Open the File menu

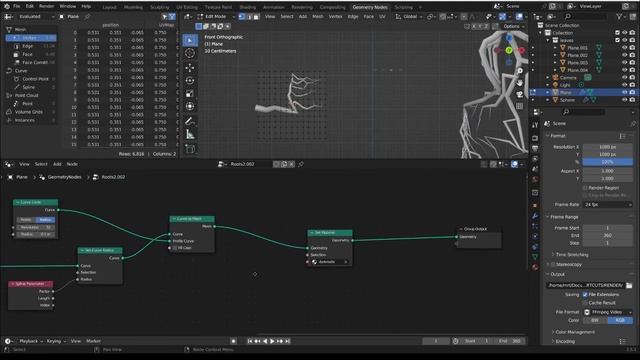[x=16, y=7]
